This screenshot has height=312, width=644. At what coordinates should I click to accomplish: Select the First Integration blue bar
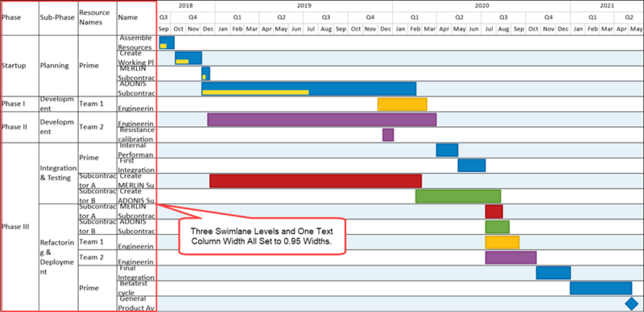pos(472,166)
